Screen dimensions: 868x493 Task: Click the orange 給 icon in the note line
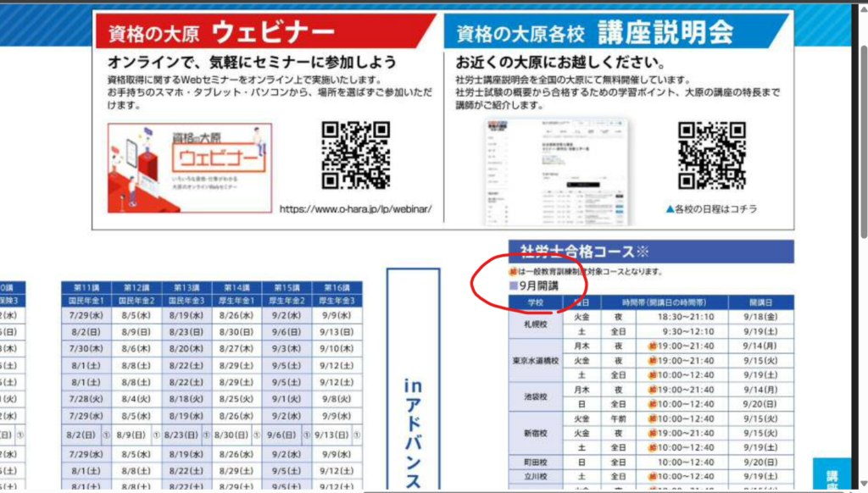[512, 272]
